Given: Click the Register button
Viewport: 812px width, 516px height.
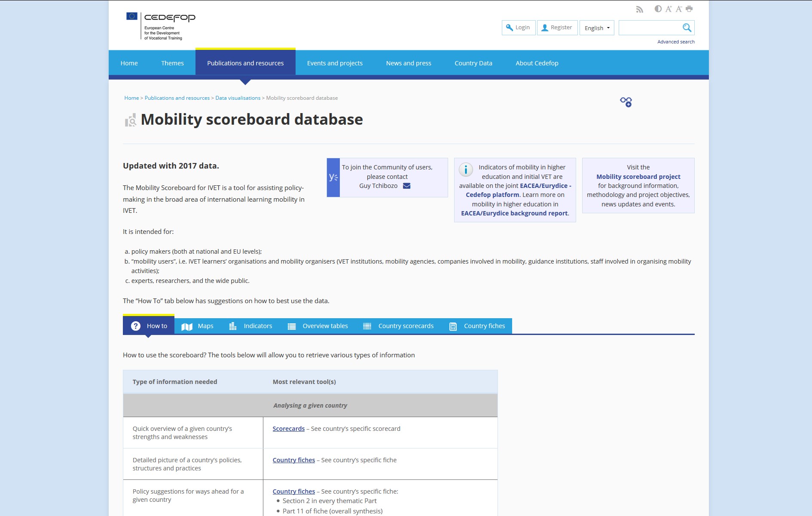Looking at the screenshot, I should pos(557,28).
